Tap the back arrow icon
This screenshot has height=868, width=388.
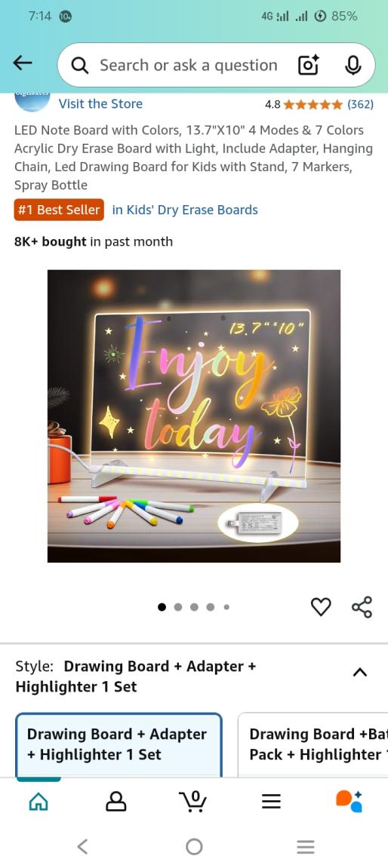[x=23, y=63]
